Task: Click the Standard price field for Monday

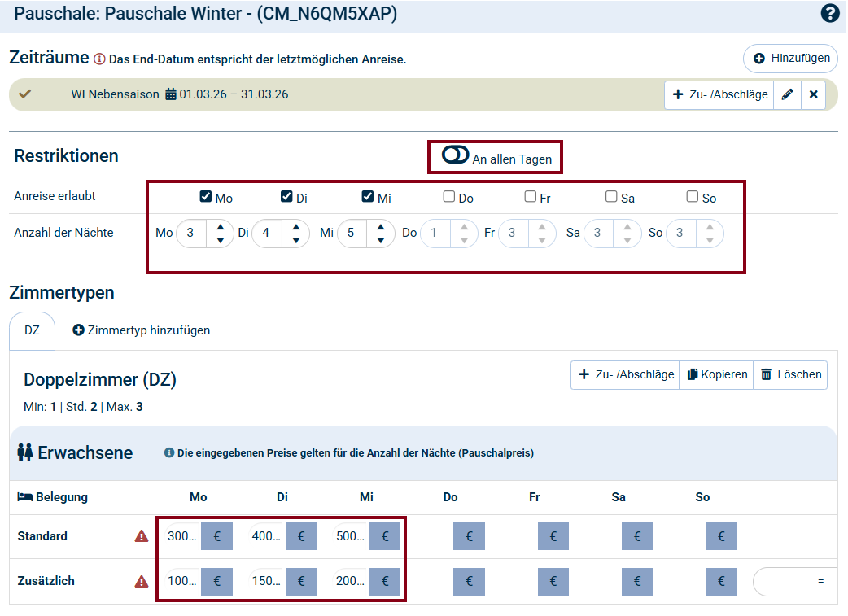Action: click(x=181, y=536)
